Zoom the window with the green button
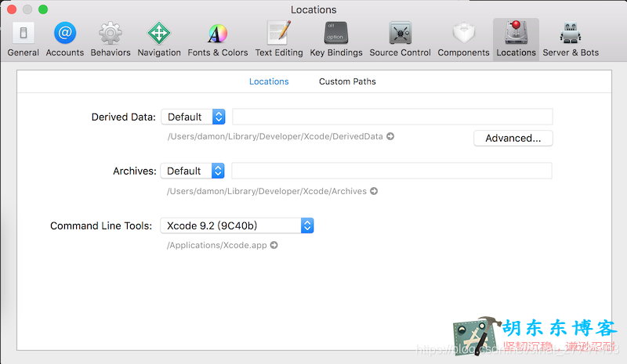Screen dimensions: 627x364 (x=43, y=9)
